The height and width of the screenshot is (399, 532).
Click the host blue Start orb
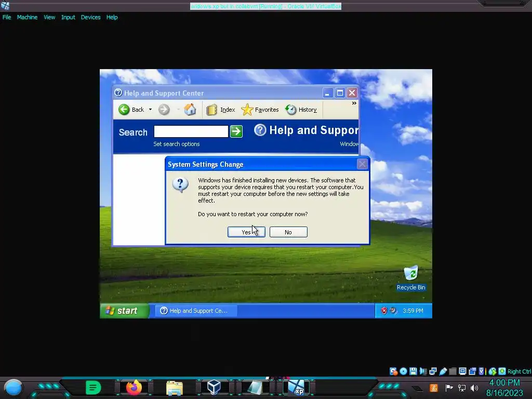click(14, 388)
